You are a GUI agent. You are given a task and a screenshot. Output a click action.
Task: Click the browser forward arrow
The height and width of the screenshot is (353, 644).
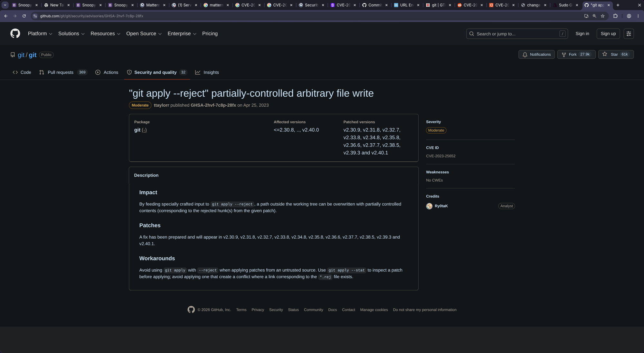pyautogui.click(x=15, y=16)
